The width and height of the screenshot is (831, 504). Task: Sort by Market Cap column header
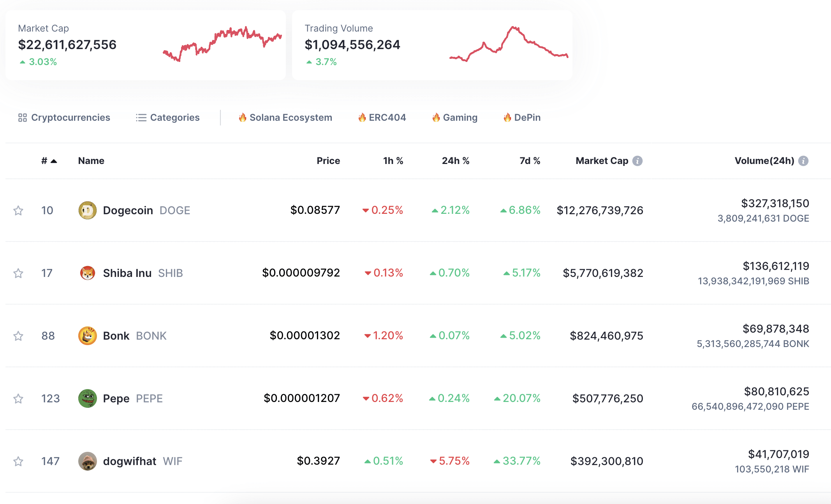pyautogui.click(x=602, y=161)
